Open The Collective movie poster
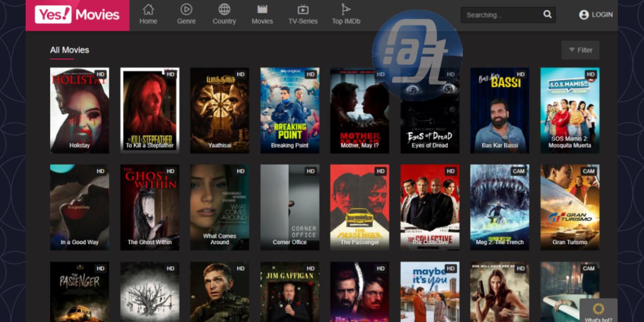 (x=430, y=207)
